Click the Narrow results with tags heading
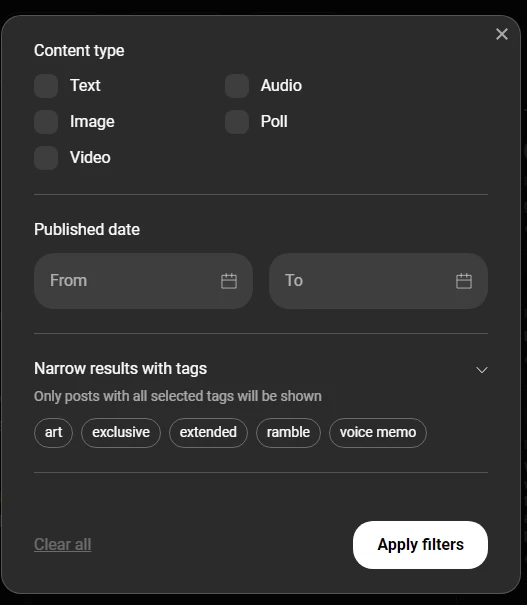The height and width of the screenshot is (605, 527). tap(120, 368)
